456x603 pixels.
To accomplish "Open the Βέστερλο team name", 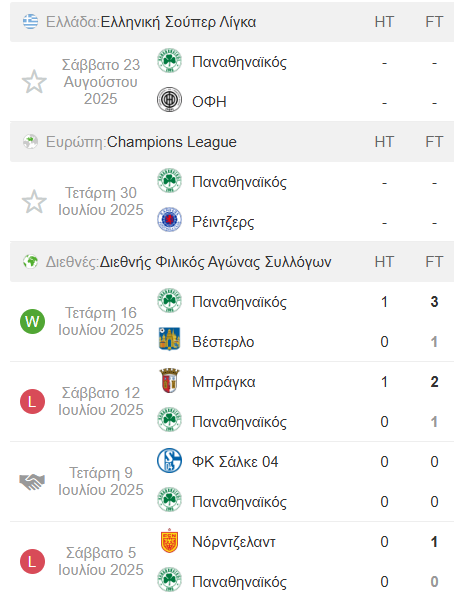I will click(x=223, y=341).
